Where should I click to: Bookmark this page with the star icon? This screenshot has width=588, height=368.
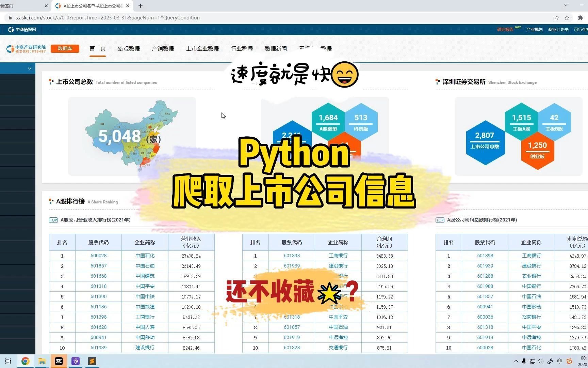pos(567,18)
